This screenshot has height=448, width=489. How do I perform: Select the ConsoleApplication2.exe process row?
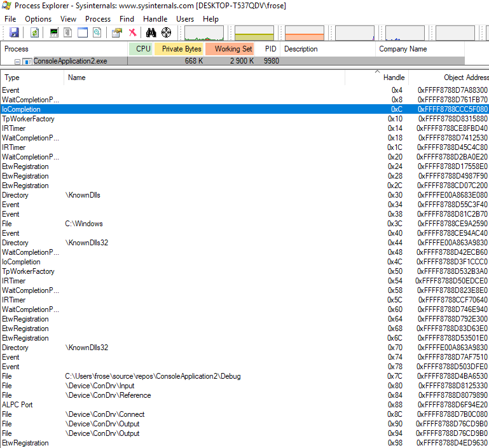(233, 61)
